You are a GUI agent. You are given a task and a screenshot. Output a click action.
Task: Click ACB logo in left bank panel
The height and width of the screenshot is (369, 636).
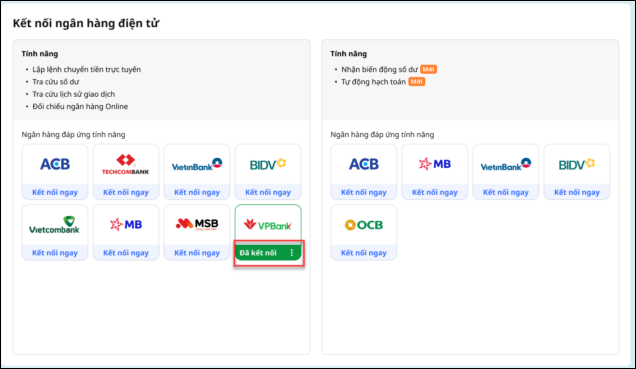pos(55,164)
